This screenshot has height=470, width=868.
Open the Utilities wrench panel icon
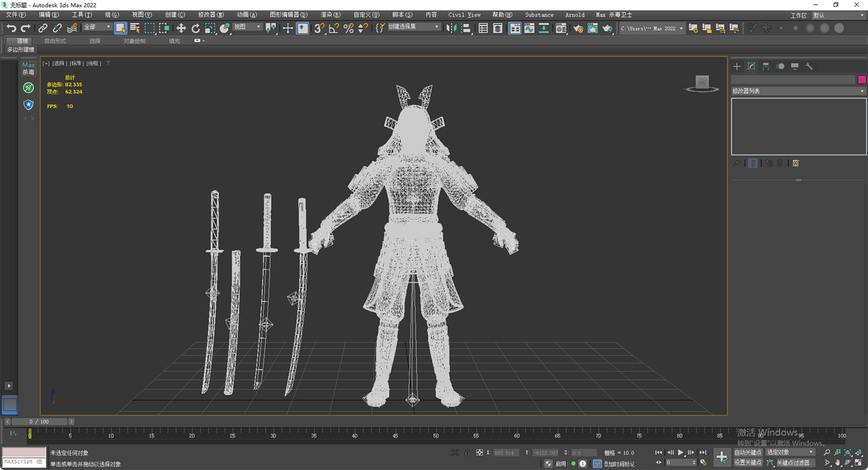tap(809, 66)
